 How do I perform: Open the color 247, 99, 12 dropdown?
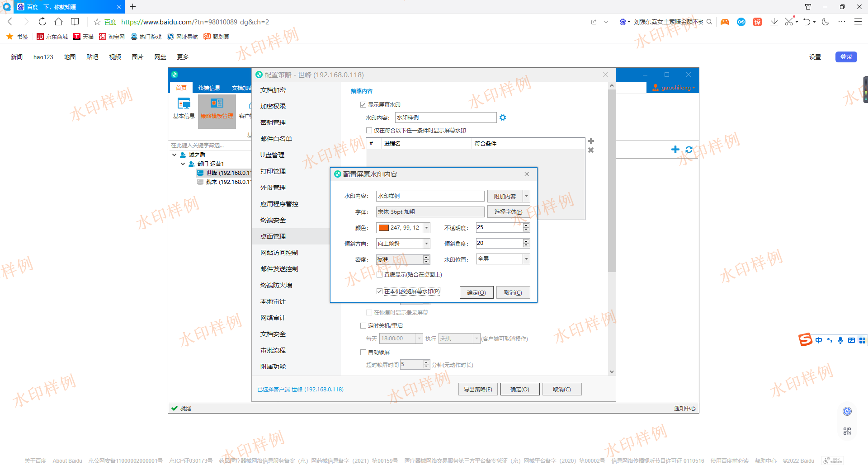426,228
